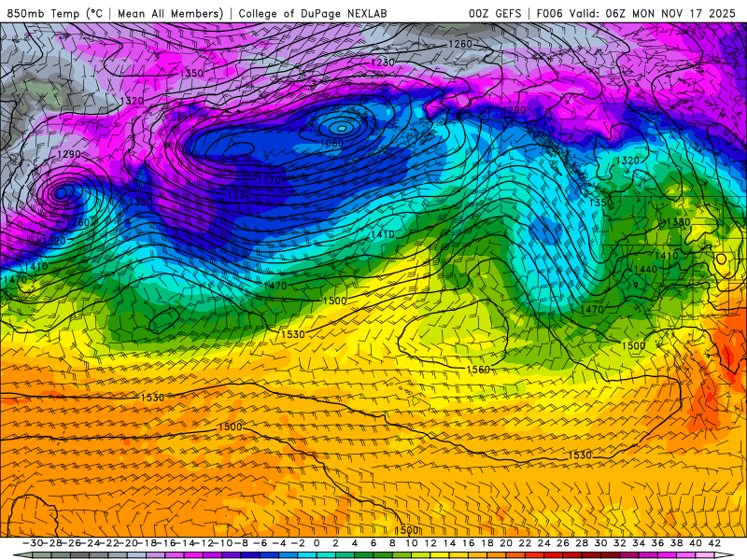This screenshot has height=560, width=747.
Task: Click the -26 label on the color scale
Action: 71,543
